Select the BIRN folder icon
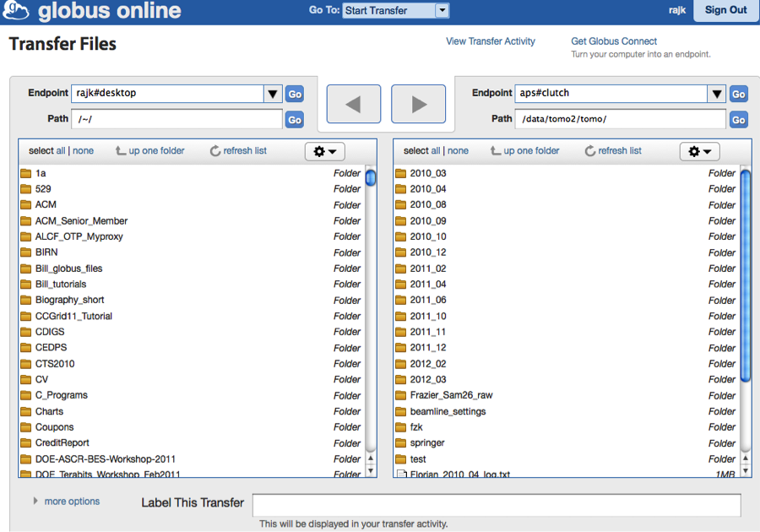760x532 pixels. pyautogui.click(x=26, y=252)
